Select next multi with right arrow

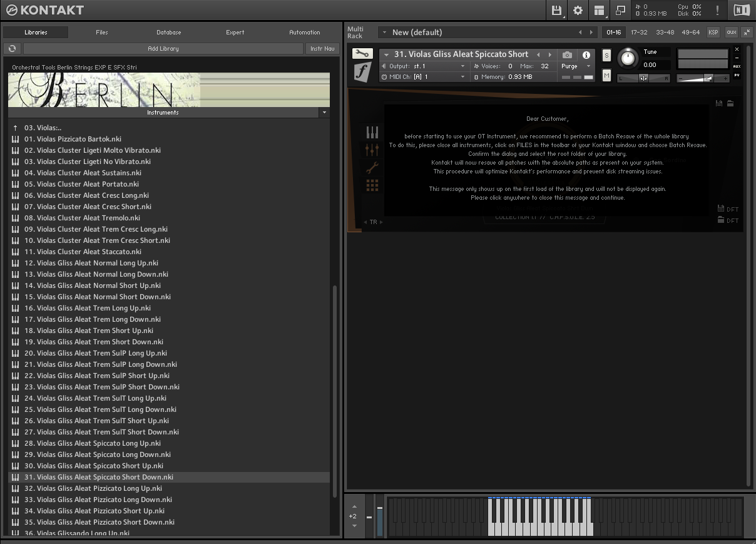click(591, 32)
